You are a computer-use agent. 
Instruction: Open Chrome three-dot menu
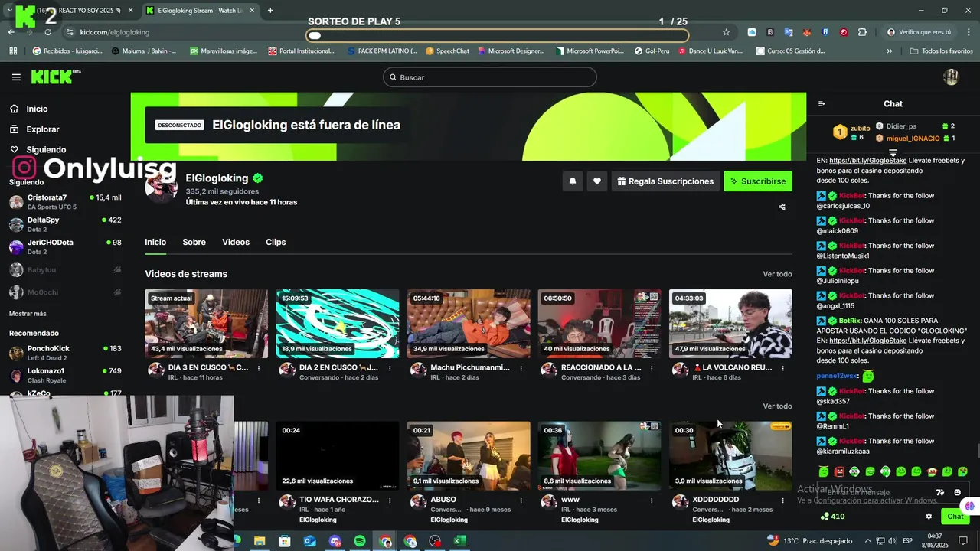click(x=969, y=32)
